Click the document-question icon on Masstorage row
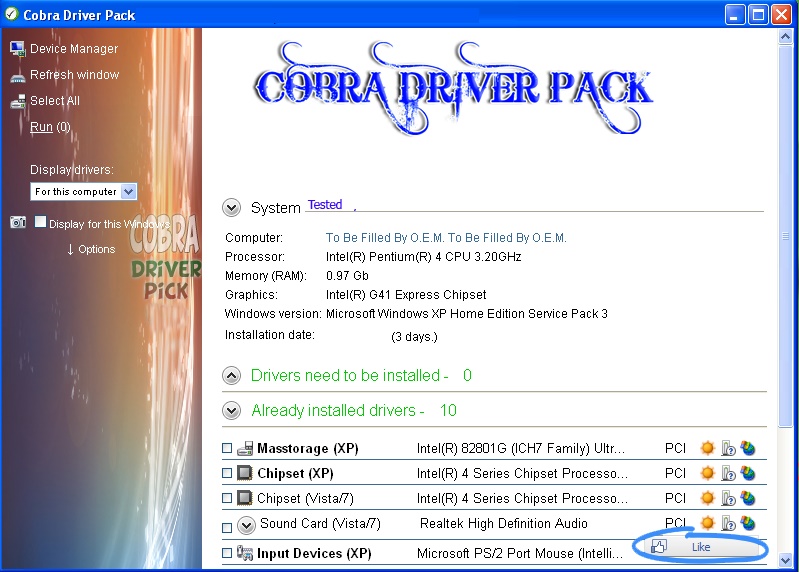Viewport: 799px width, 572px height. click(x=728, y=448)
